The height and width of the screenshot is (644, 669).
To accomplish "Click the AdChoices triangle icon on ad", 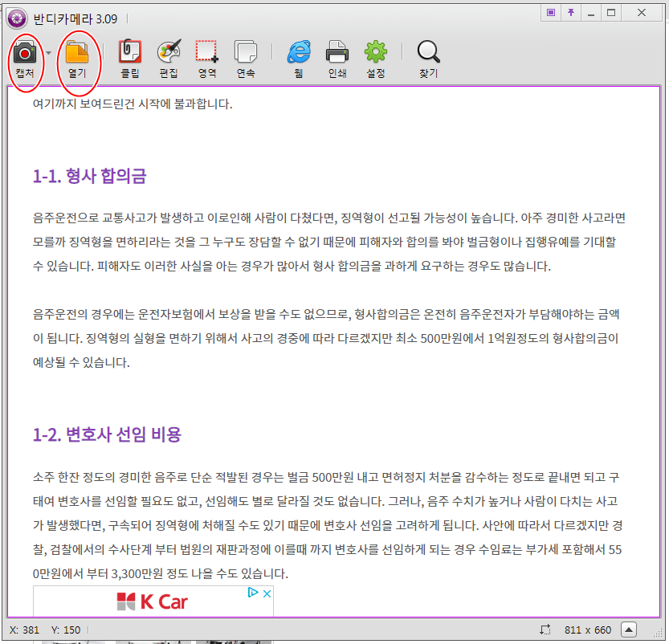I will [253, 593].
